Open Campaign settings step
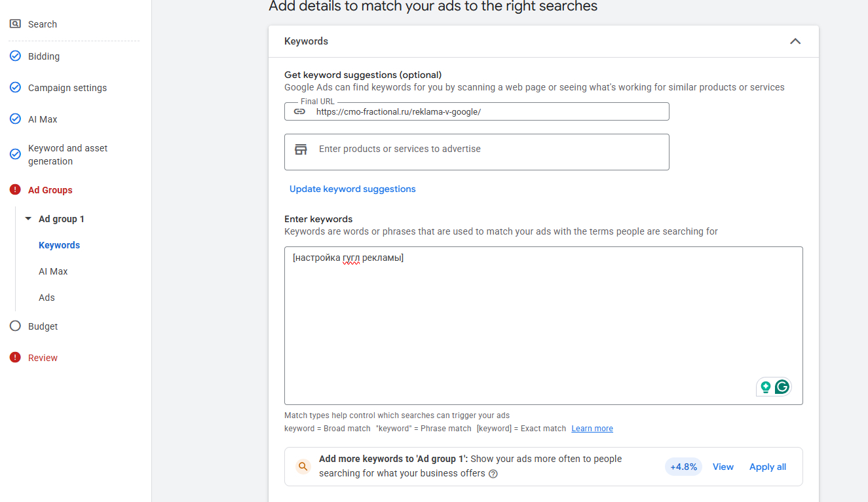The width and height of the screenshot is (868, 502). [x=67, y=88]
